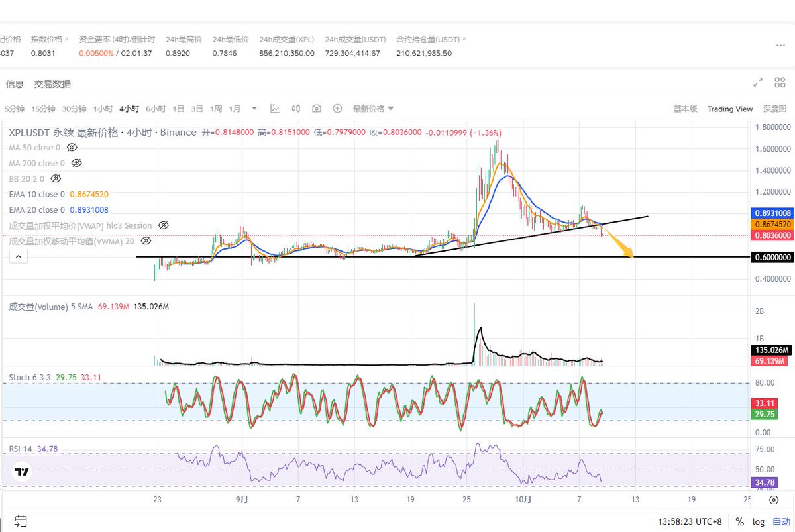This screenshot has height=532, width=795.
Task: Select the 3日 timeframe
Action: (197, 109)
